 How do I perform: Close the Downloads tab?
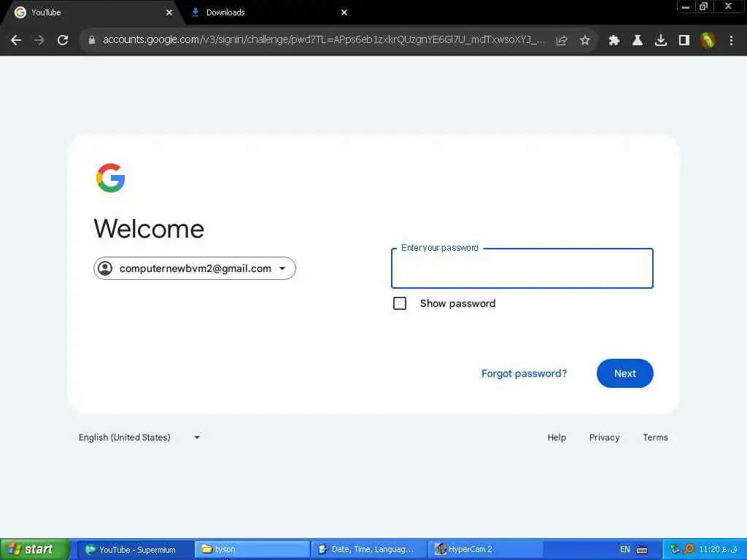pyautogui.click(x=344, y=12)
